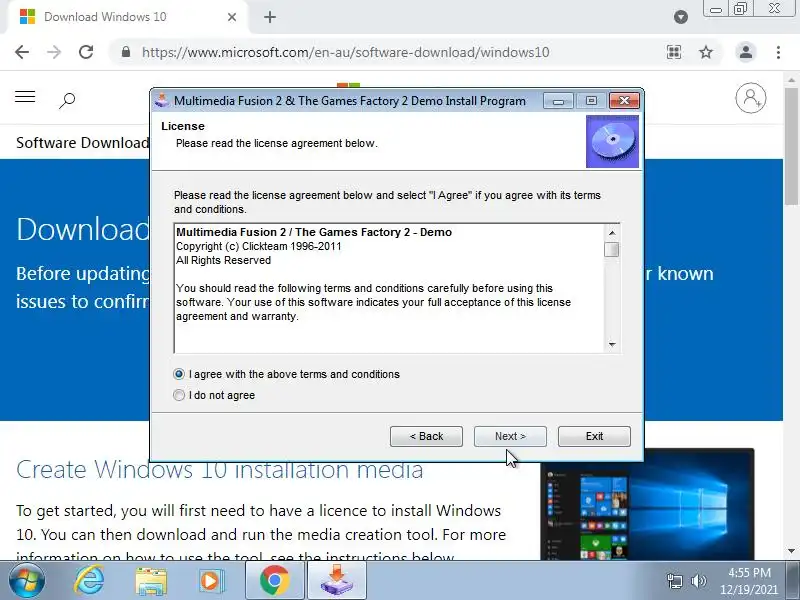Screen dimensions: 800x600
Task: Restore down the Chrome browser window
Action: 741,9
